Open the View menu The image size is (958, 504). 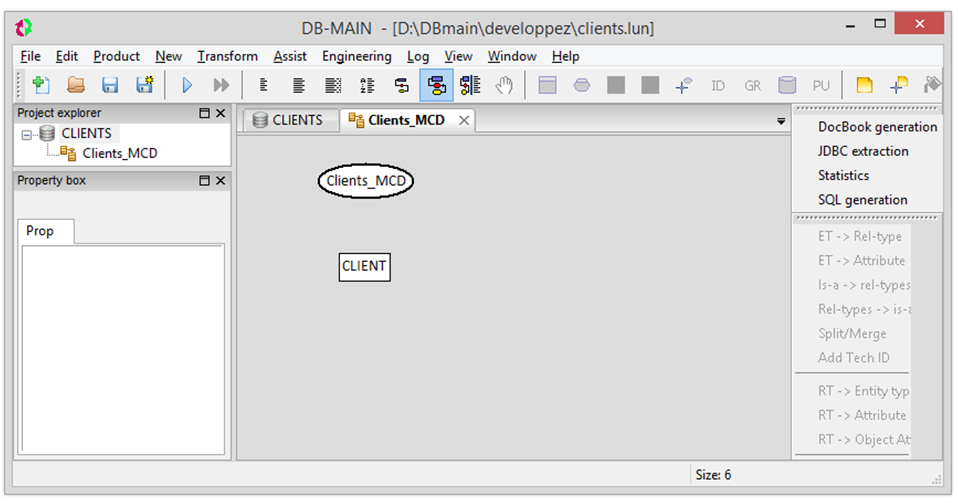pyautogui.click(x=458, y=56)
